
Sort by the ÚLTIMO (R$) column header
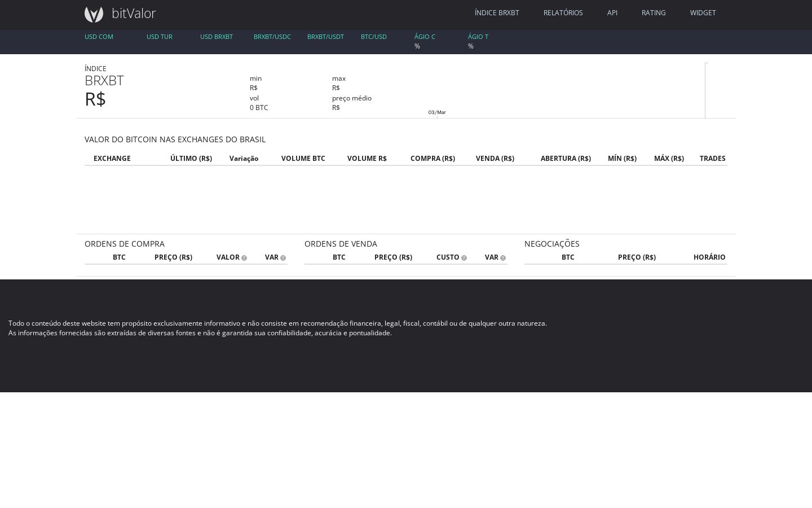tap(191, 159)
